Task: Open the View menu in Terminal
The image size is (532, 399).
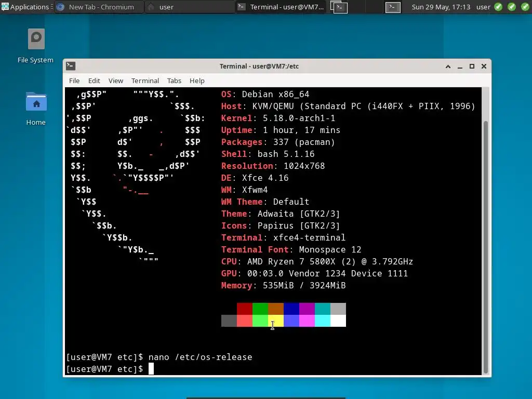Action: 116,81
